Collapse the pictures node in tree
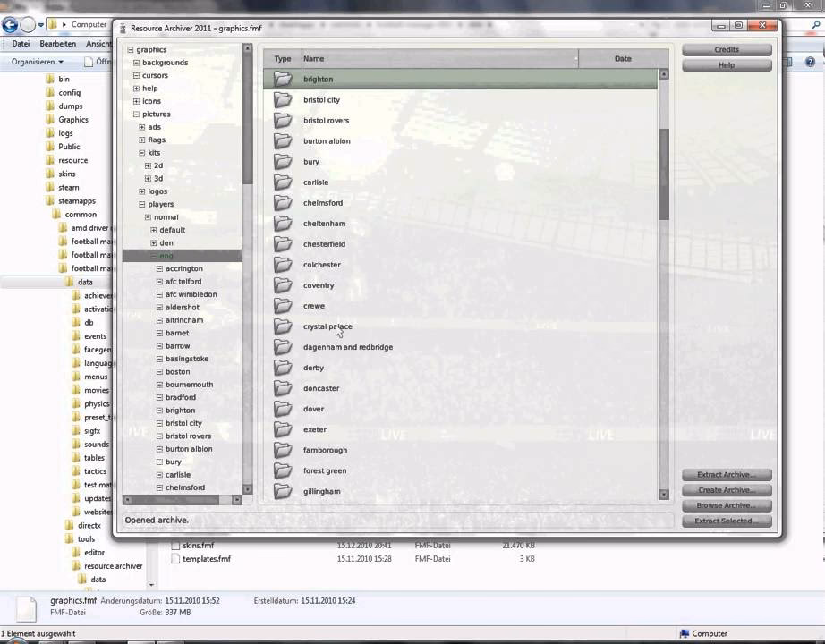825x644 pixels. pyautogui.click(x=136, y=114)
